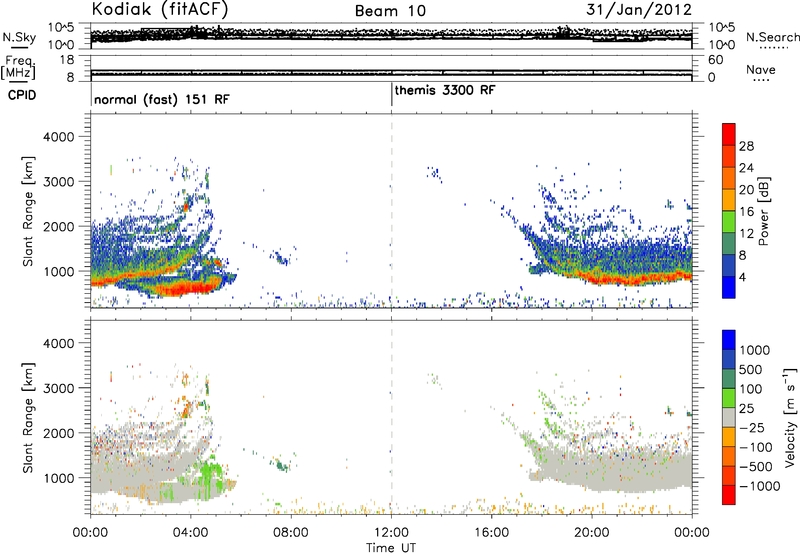Viewport: 800px width, 554px height.
Task: Click the '12:00' time axis tick label
Action: (x=391, y=533)
